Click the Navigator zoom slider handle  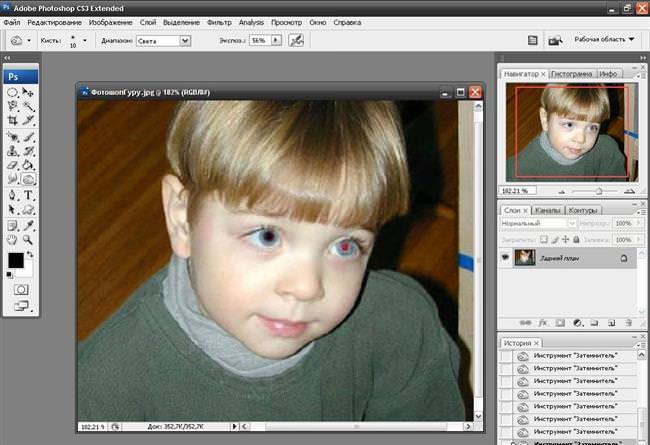click(599, 191)
